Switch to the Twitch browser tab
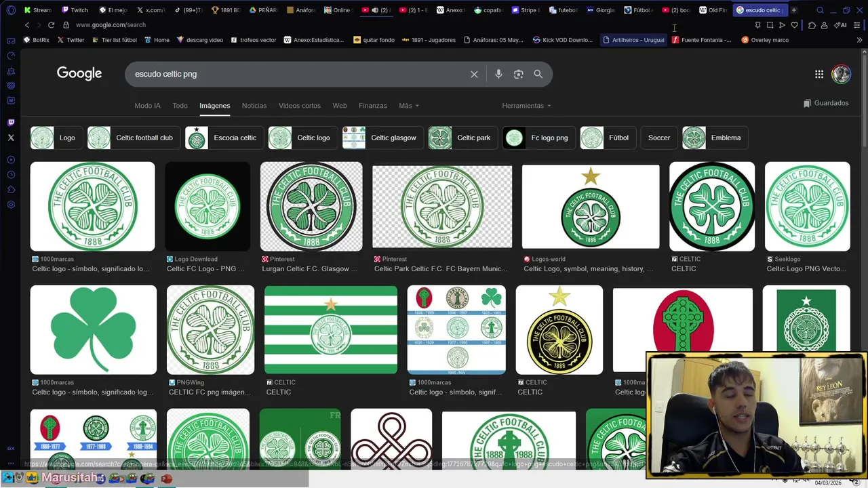868x488 pixels. 75,10
